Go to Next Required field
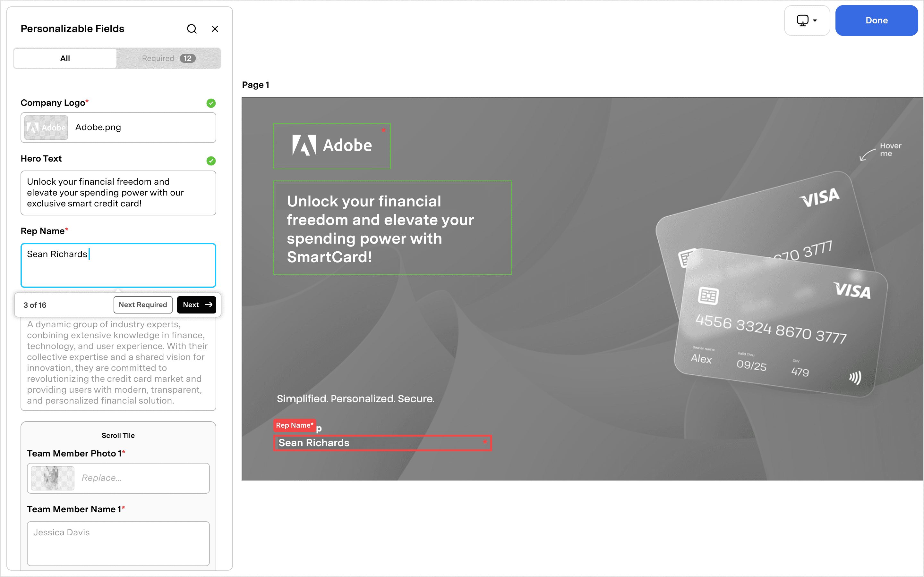924x577 pixels. tap(143, 305)
